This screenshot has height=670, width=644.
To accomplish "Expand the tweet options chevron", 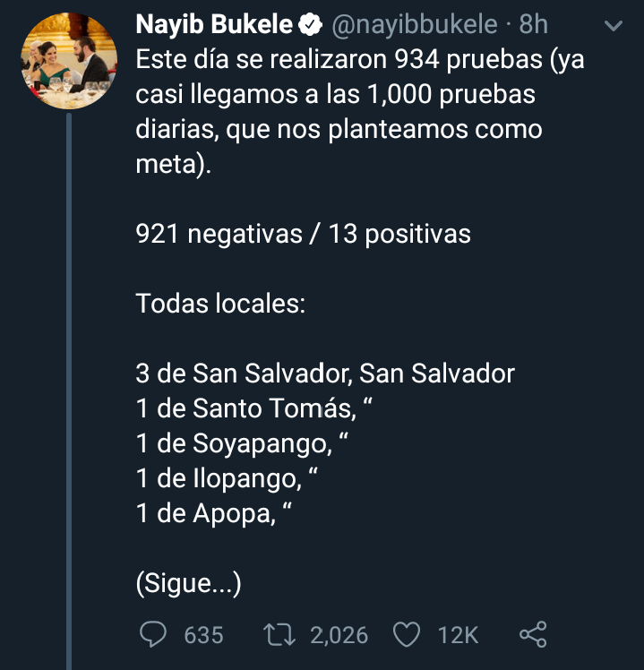I will (614, 27).
